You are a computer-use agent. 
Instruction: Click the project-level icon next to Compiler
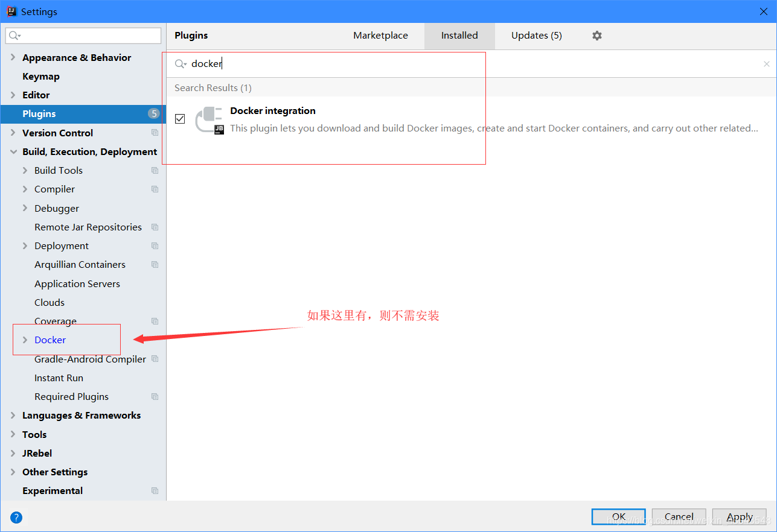155,189
